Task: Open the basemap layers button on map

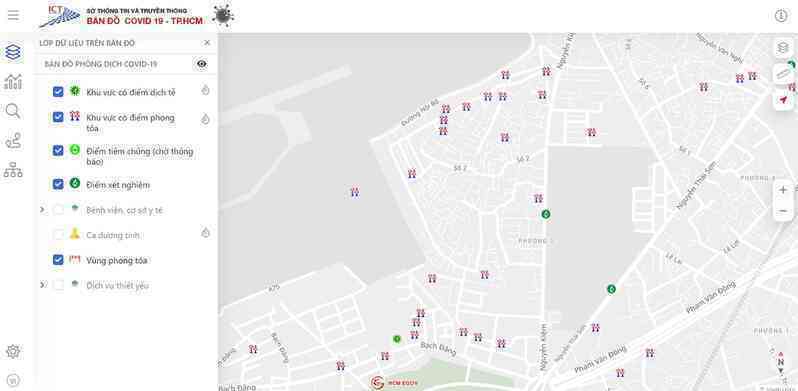Action: pyautogui.click(x=783, y=48)
